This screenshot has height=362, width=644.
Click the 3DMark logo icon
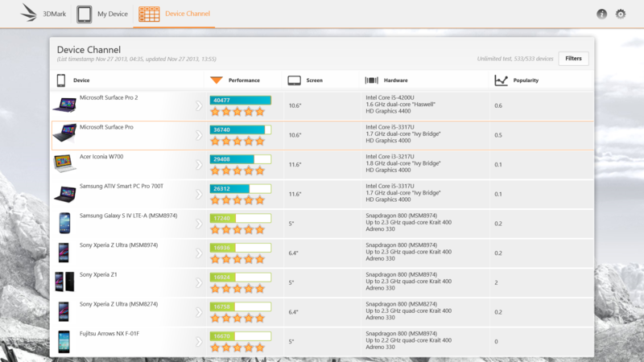(29, 13)
